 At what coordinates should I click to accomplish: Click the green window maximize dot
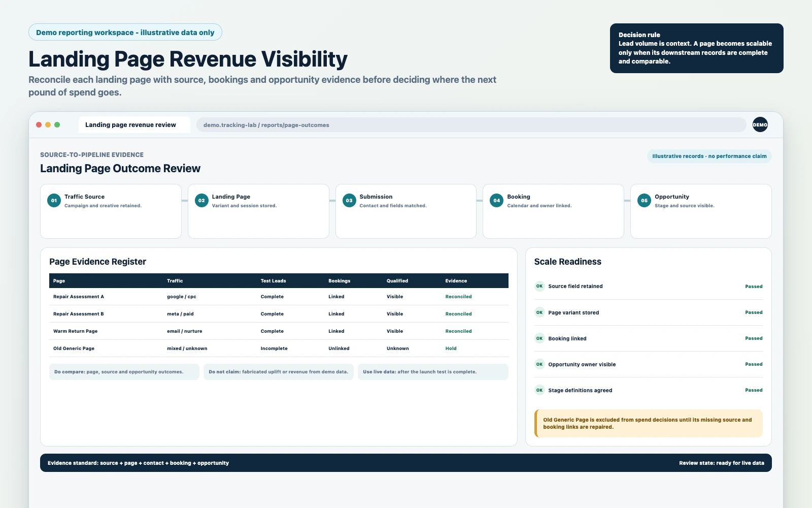click(x=57, y=124)
